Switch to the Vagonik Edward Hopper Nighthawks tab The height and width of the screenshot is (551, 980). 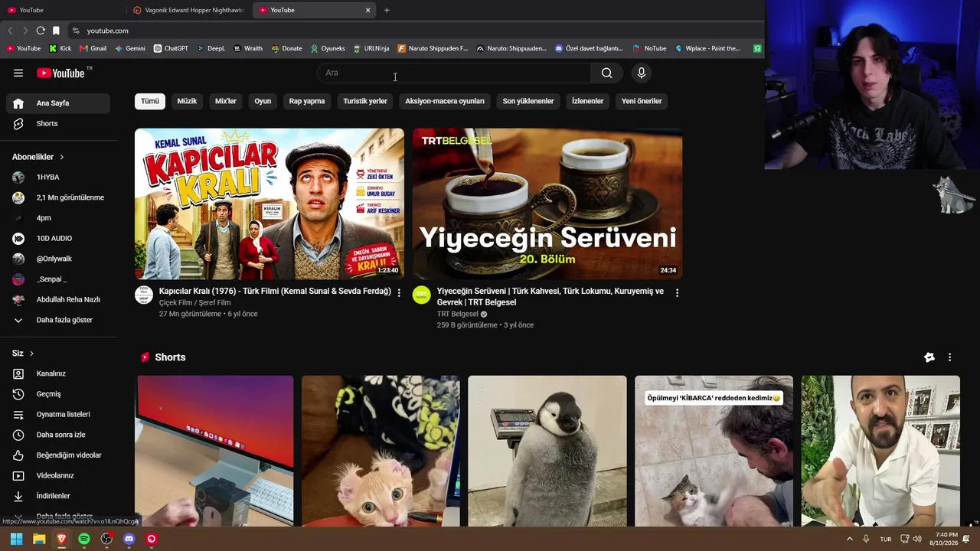point(188,10)
